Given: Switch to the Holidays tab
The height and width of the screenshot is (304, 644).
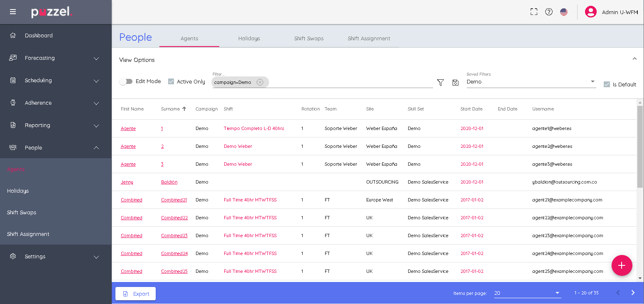Looking at the screenshot, I should [x=249, y=39].
